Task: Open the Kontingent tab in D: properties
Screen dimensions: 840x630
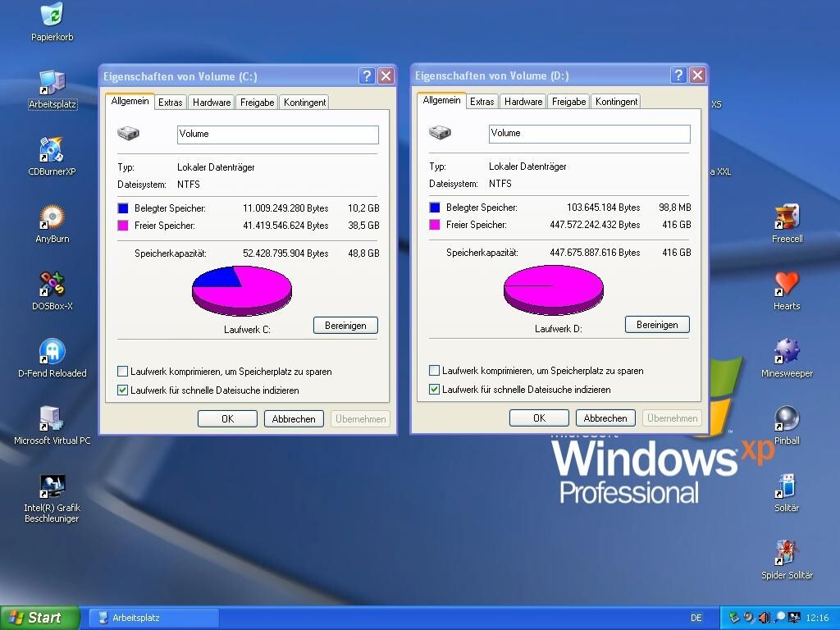Action: [617, 101]
